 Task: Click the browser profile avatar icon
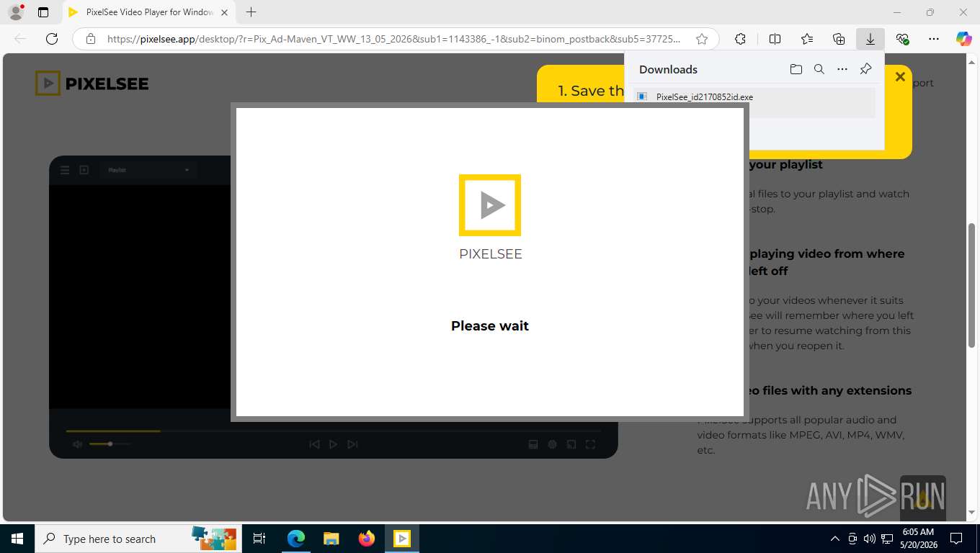(x=15, y=12)
